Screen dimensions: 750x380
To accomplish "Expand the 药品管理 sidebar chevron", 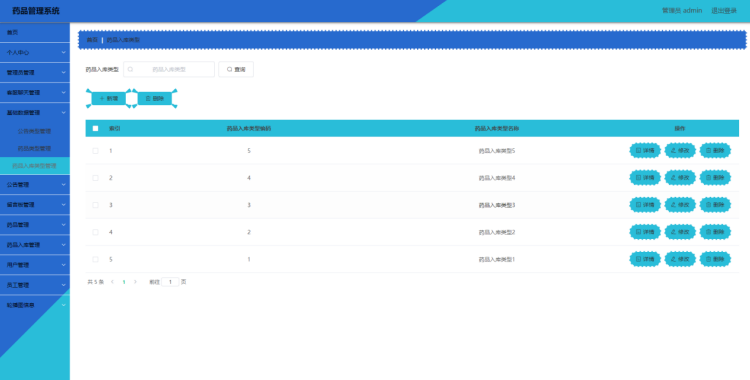I will [63, 224].
